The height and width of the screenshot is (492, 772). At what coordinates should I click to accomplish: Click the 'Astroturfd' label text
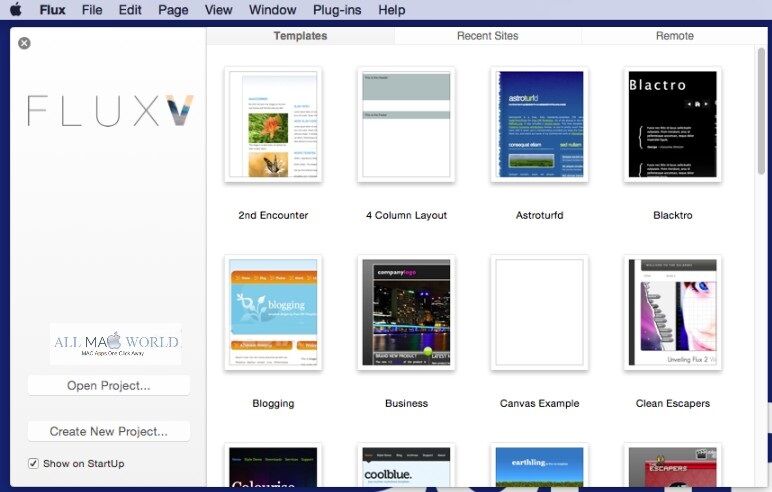540,215
